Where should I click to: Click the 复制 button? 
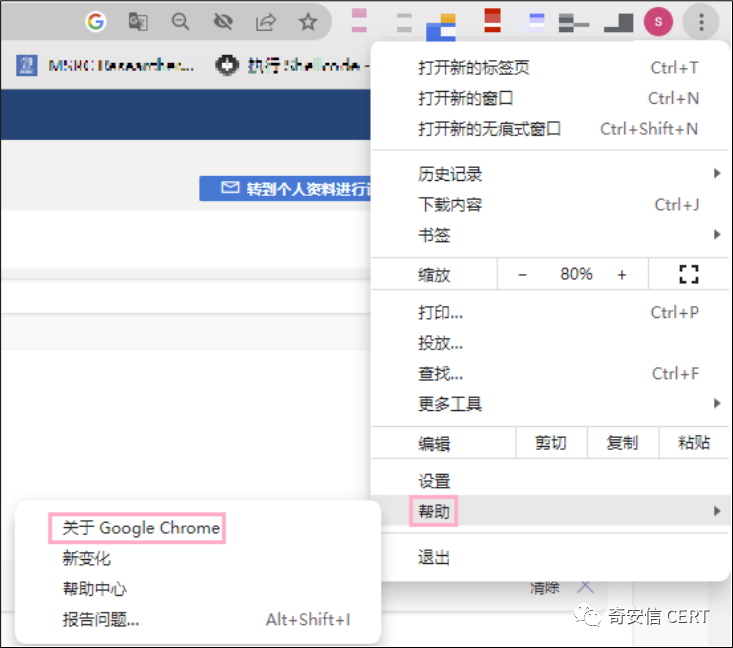click(x=623, y=443)
